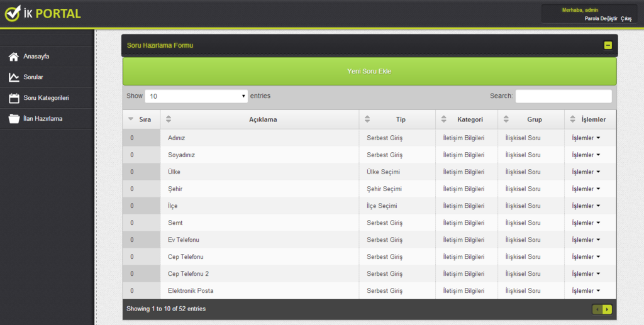The image size is (644, 325).
Task: Open the show entries count dropdown
Action: [x=196, y=96]
